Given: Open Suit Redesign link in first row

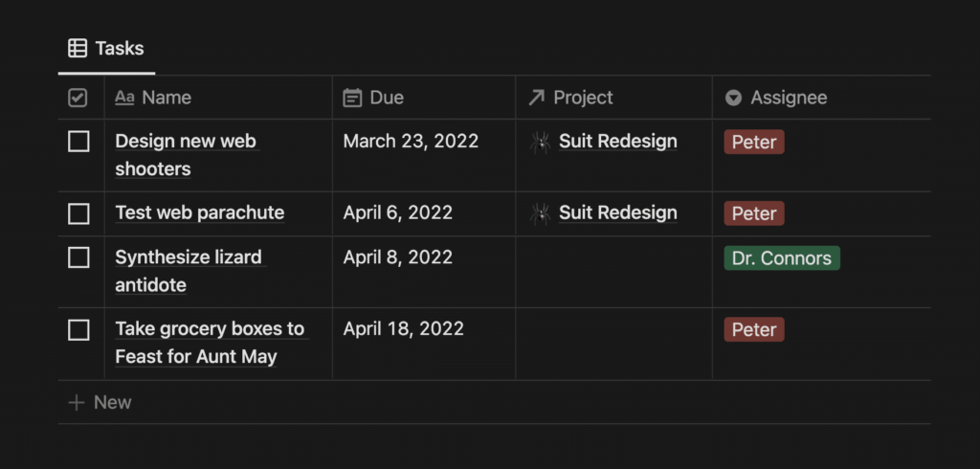Looking at the screenshot, I should [617, 142].
